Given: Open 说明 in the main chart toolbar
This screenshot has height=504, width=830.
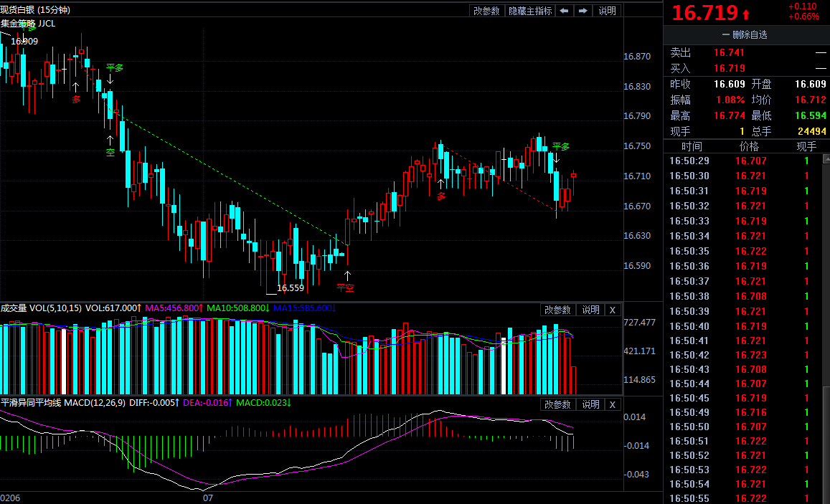Looking at the screenshot, I should tap(607, 11).
